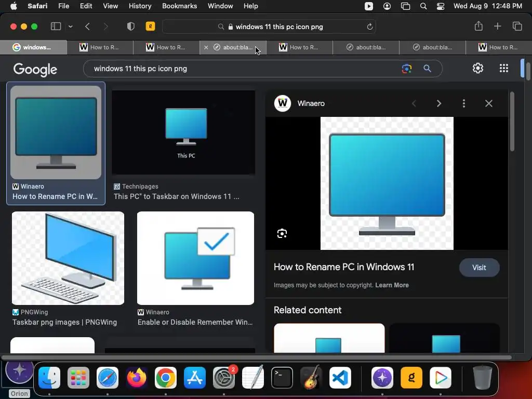Select the last 'How to R...' tab
532x399 pixels.
point(499,47)
